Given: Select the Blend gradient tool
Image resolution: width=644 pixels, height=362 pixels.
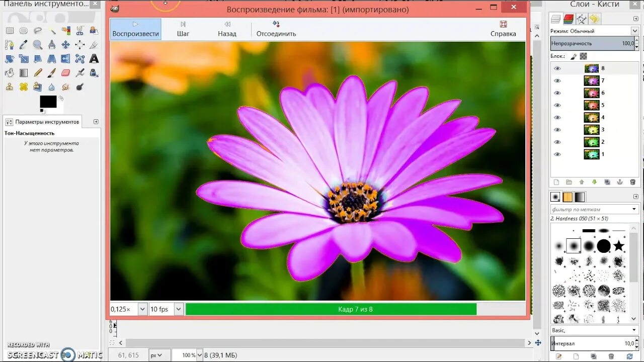Looking at the screenshot, I should point(24,73).
